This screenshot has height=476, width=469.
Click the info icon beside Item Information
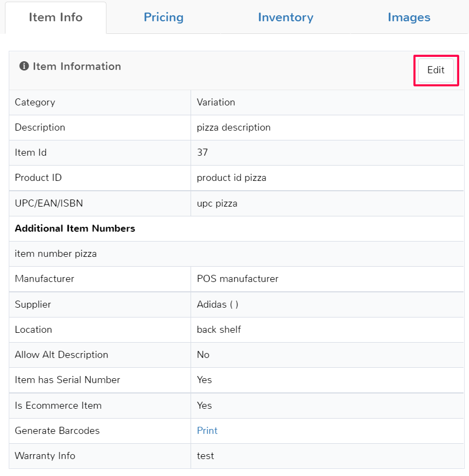click(24, 66)
